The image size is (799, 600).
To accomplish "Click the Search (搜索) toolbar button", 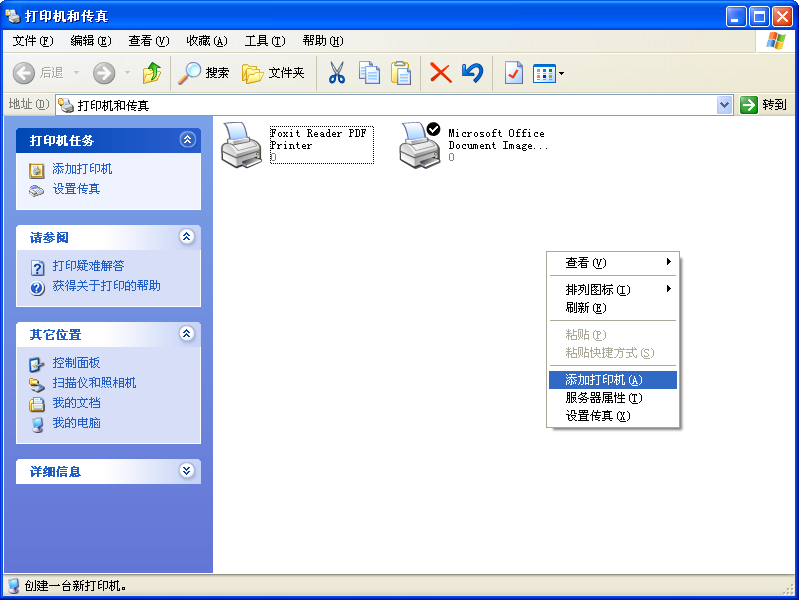I will 204,73.
